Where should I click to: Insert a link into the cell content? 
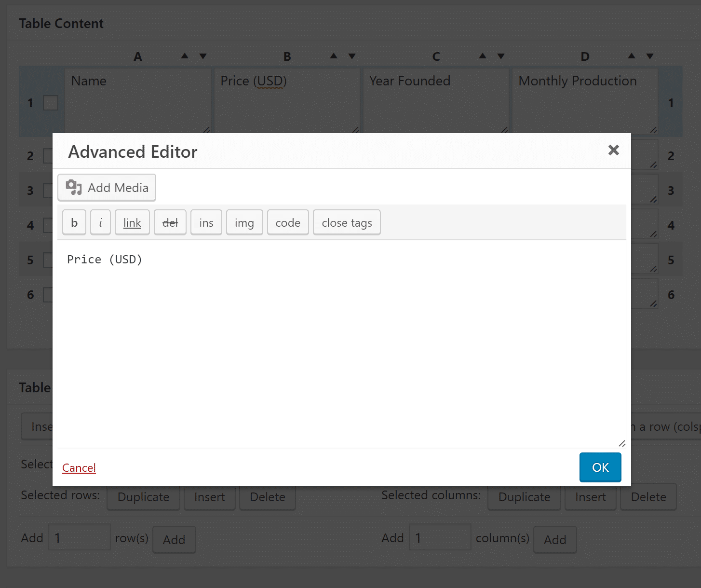132,222
